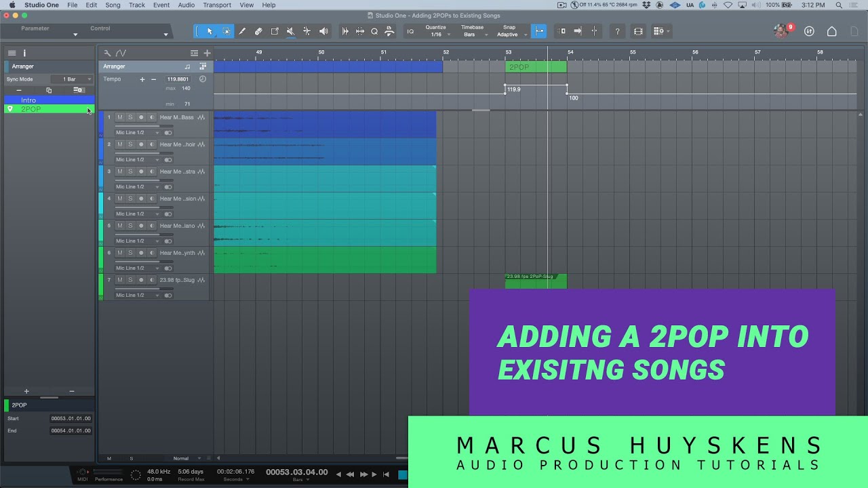The height and width of the screenshot is (488, 868).
Task: Mute track 7 23.98 fps Slug
Action: pyautogui.click(x=120, y=280)
